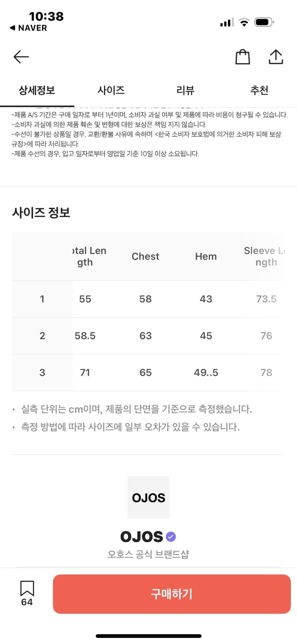Go to the 리뷰 tab
The width and height of the screenshot is (297, 644).
pyautogui.click(x=185, y=91)
